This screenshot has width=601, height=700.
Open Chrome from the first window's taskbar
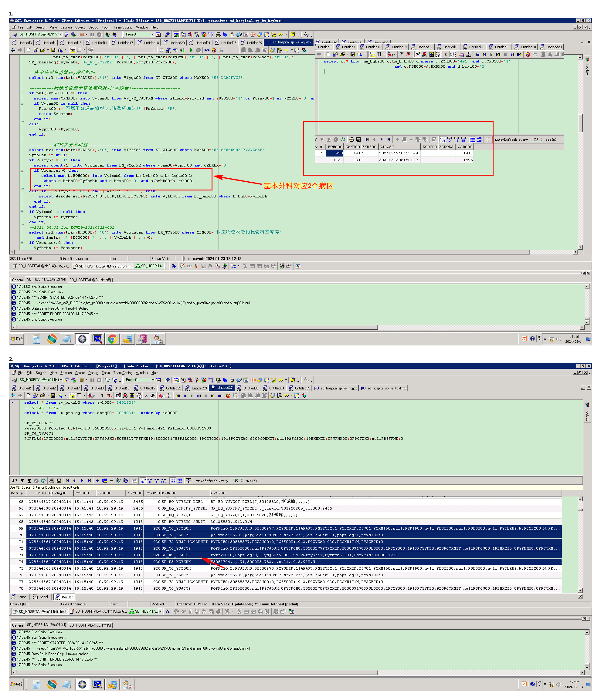pyautogui.click(x=112, y=339)
